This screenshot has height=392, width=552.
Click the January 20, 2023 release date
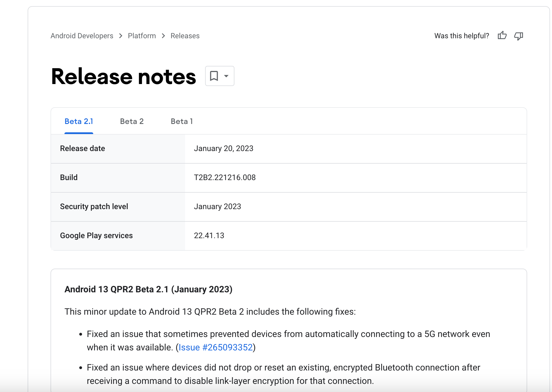224,149
